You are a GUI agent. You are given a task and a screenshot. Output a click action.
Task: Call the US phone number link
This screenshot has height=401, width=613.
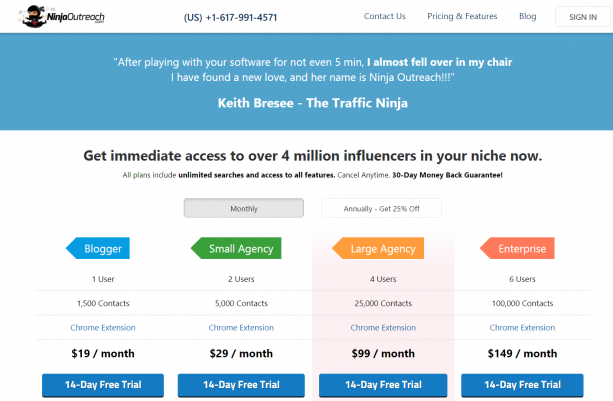[230, 18]
